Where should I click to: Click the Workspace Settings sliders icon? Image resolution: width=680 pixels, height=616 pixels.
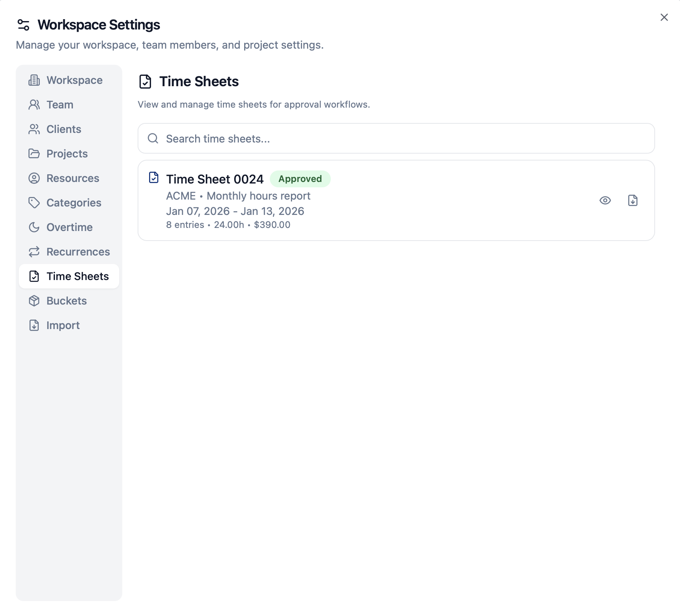[23, 25]
